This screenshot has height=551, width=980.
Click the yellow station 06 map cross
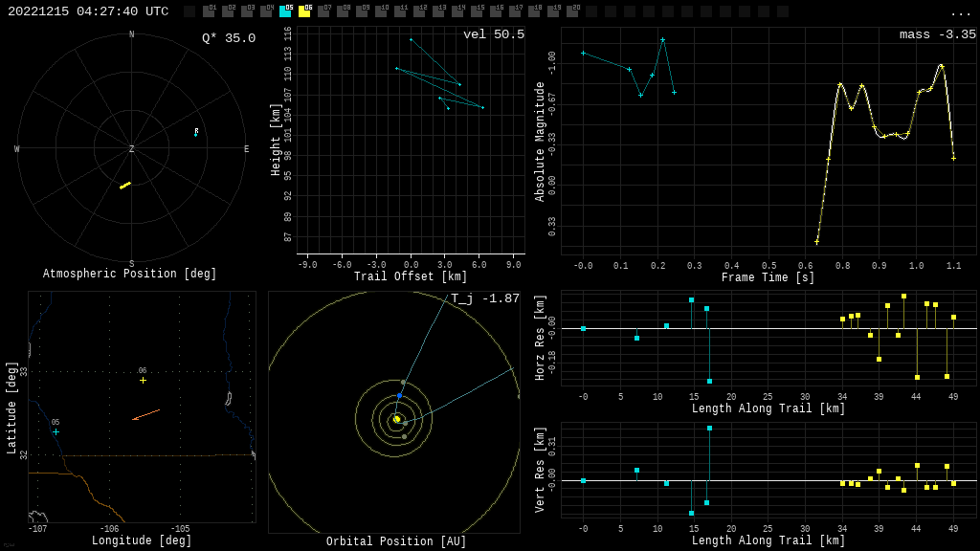pos(143,380)
